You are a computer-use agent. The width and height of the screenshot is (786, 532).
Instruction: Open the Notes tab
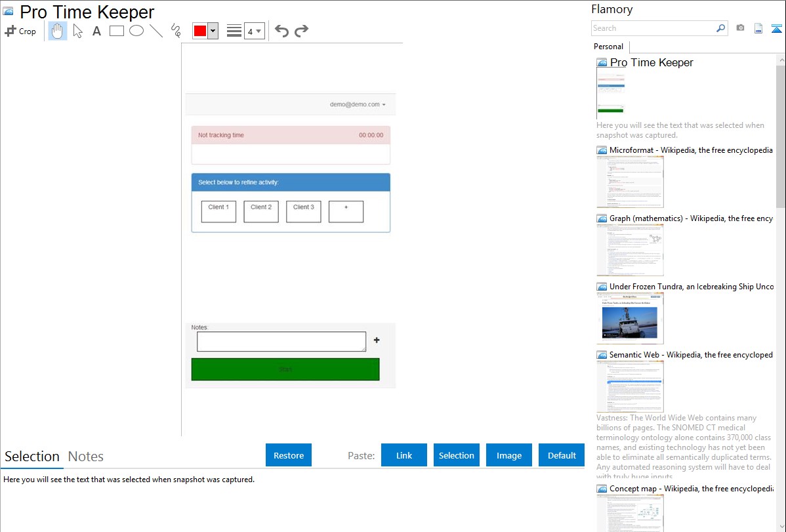pos(86,457)
